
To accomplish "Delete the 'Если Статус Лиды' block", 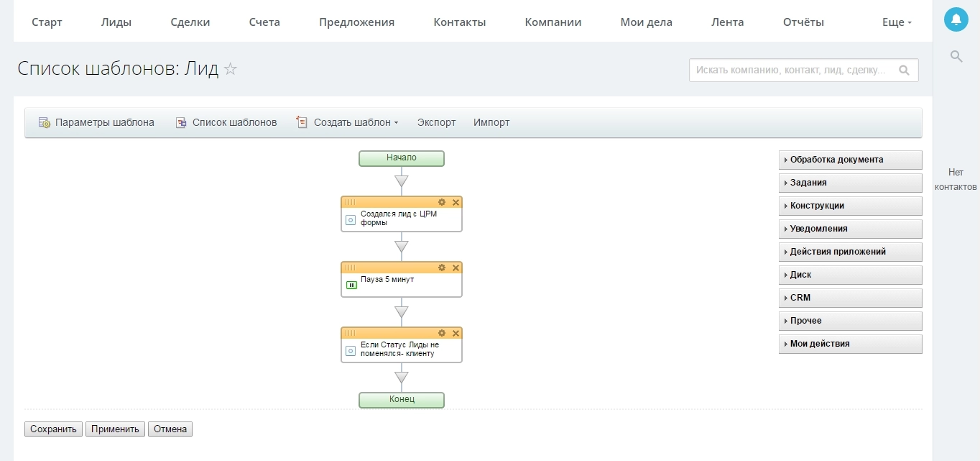I will 456,333.
